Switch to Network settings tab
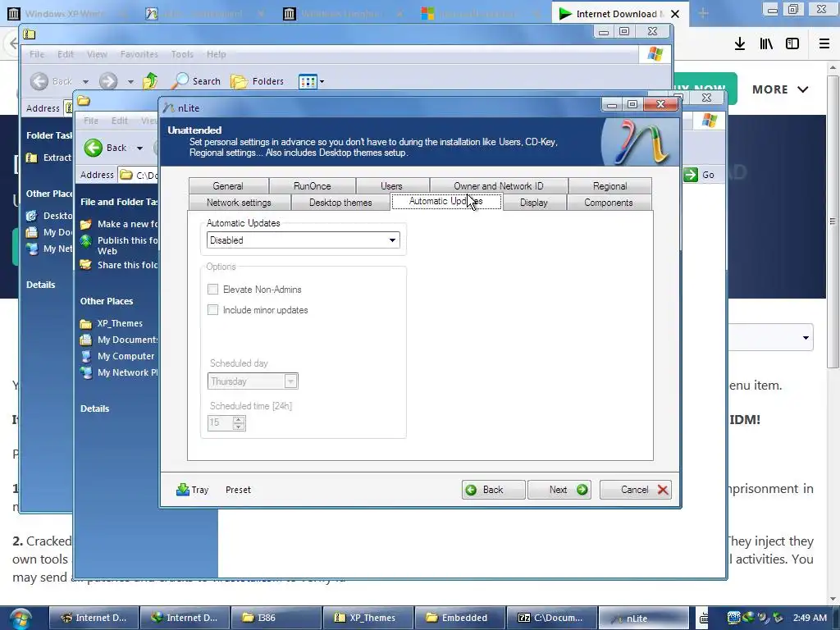Image resolution: width=840 pixels, height=630 pixels. pos(239,203)
